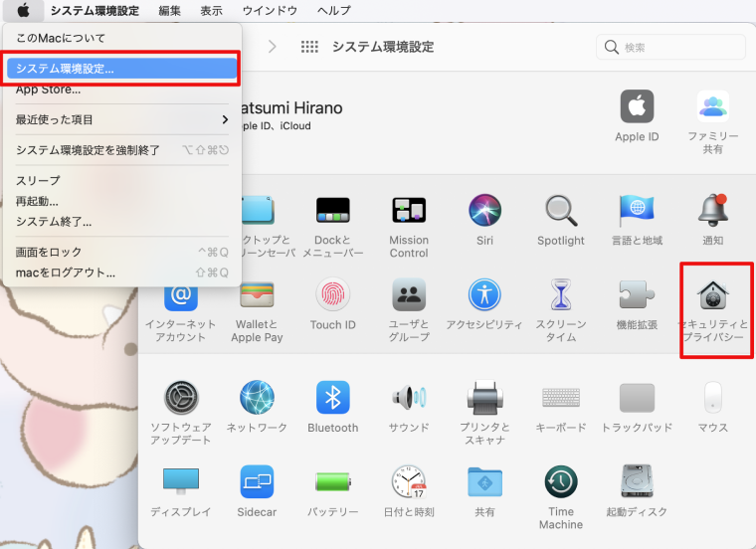Choose 再起動... from Apple menu
Viewport: 756px width, 549px height.
coord(121,201)
